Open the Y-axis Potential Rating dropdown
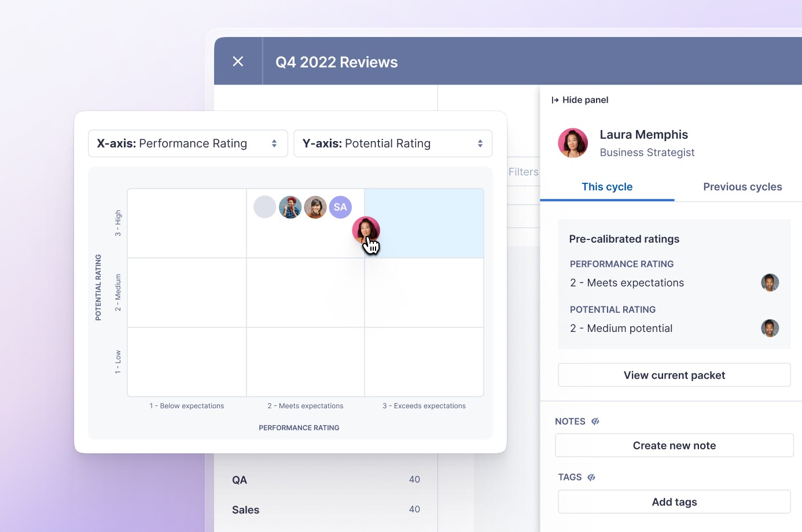This screenshot has width=802, height=532. pos(393,143)
